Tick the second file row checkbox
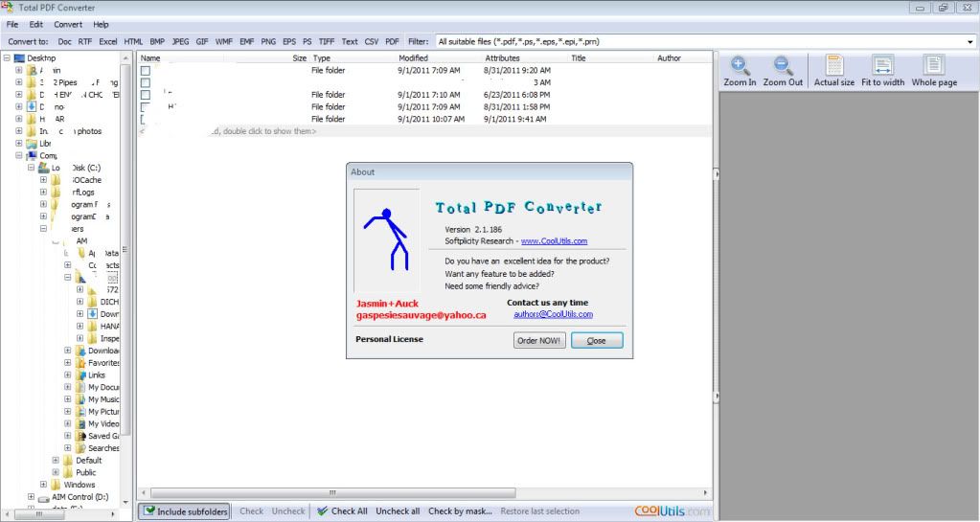 (146, 82)
